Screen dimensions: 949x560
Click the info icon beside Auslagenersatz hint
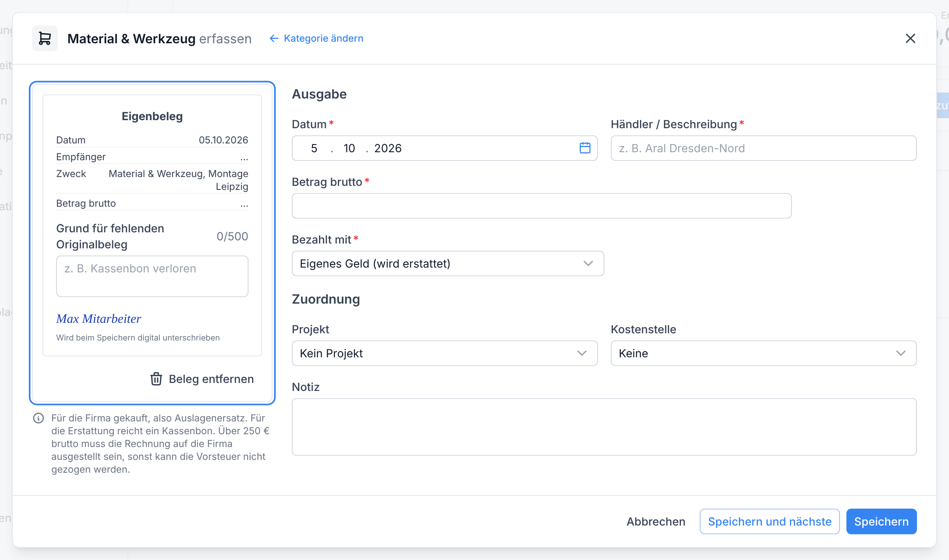(x=38, y=418)
